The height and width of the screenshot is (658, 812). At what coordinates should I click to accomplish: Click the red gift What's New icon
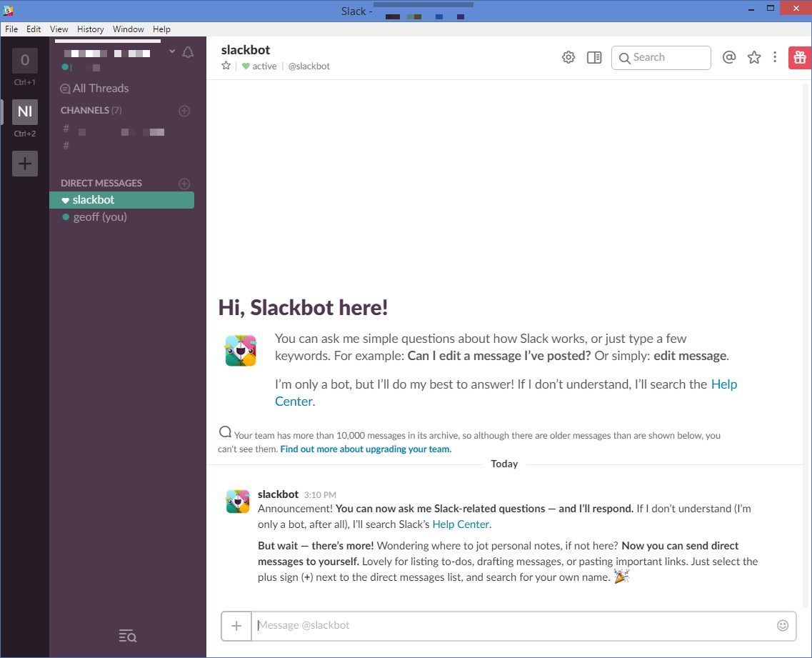click(799, 58)
